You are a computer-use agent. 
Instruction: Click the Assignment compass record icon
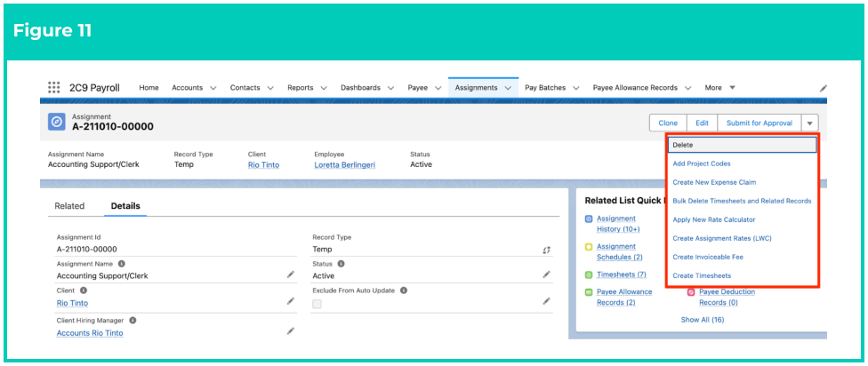[x=57, y=122]
